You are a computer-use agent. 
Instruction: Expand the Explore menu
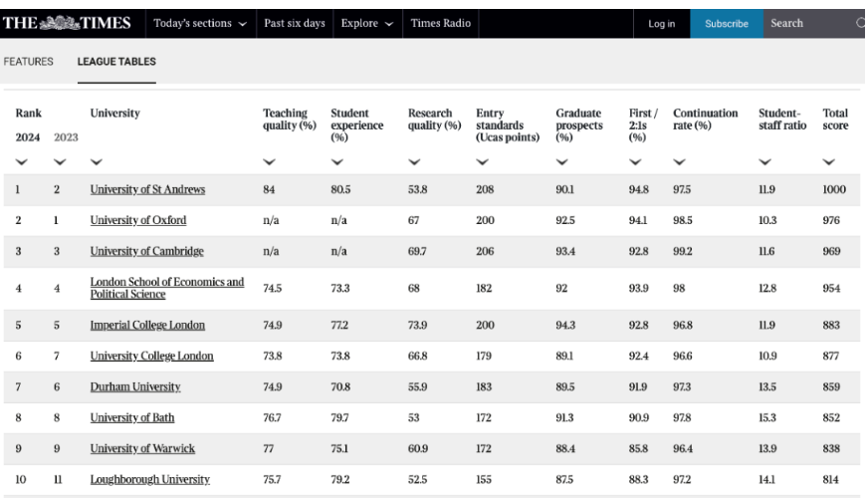pos(366,24)
